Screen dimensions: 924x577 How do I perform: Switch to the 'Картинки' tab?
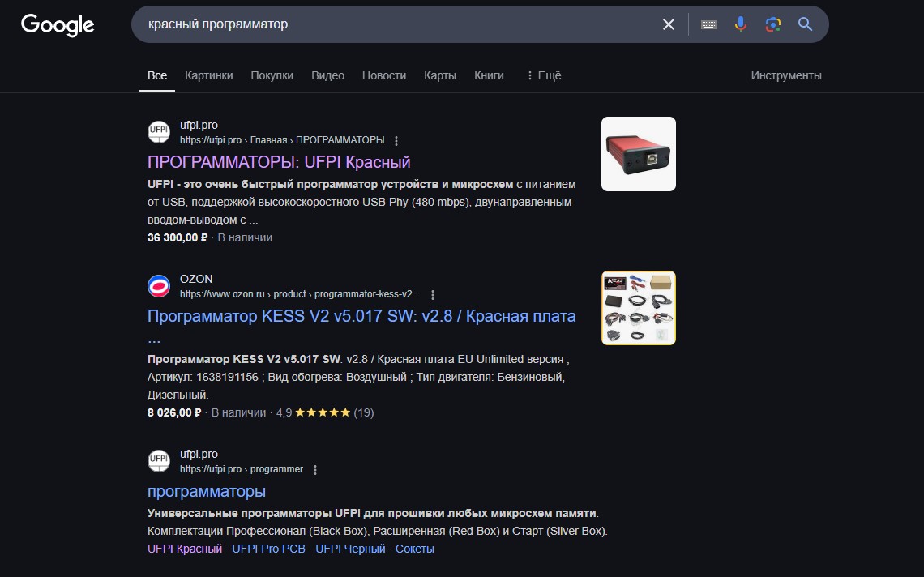(208, 75)
